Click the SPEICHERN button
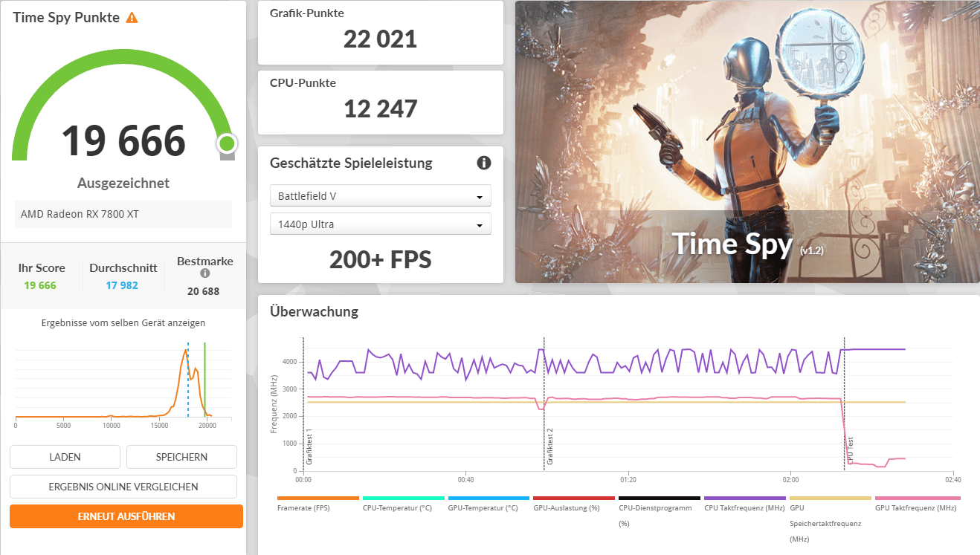This screenshot has width=980, height=555. pos(181,457)
